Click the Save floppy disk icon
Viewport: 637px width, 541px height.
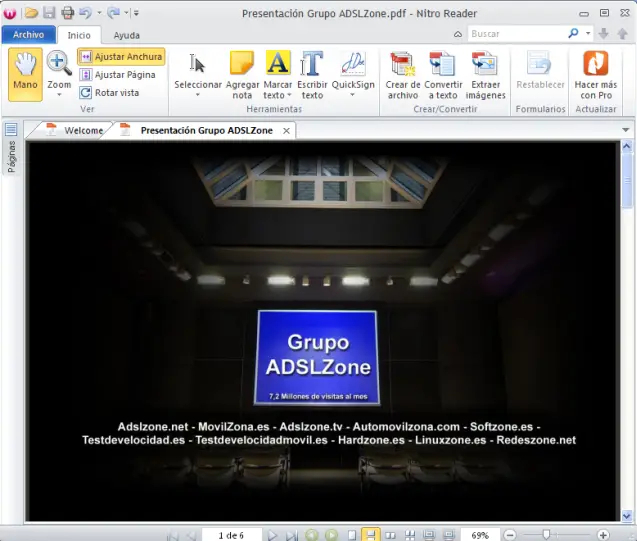[49, 13]
